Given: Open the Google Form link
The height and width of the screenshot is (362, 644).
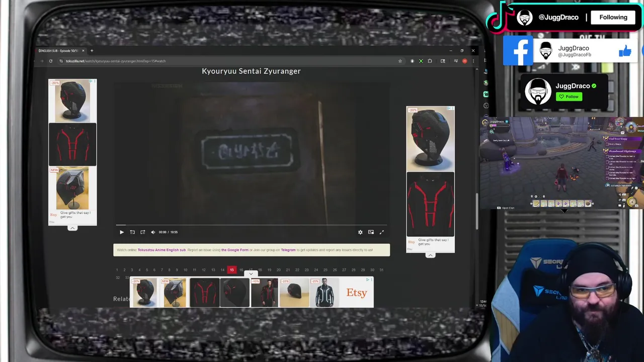Looking at the screenshot, I should 235,250.
